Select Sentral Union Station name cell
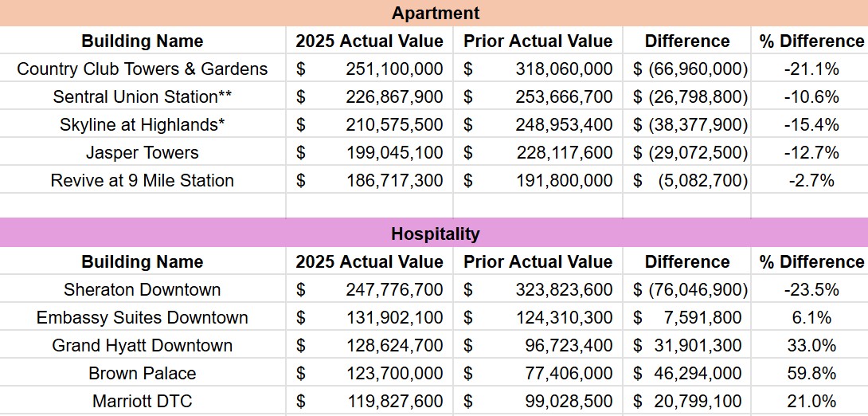The image size is (868, 416). [143, 96]
